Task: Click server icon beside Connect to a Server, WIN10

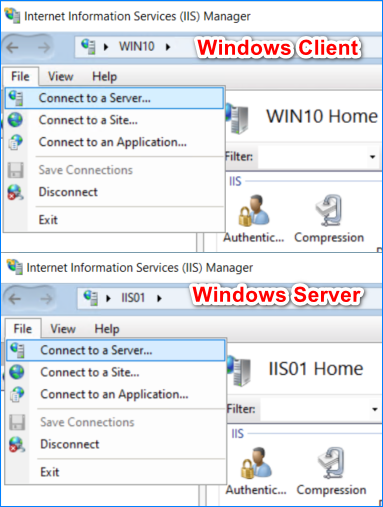Action: click(16, 98)
